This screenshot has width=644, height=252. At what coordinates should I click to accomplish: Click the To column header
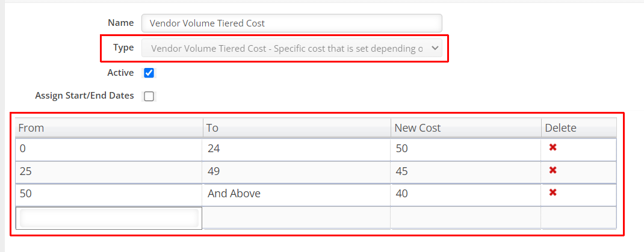(296, 128)
